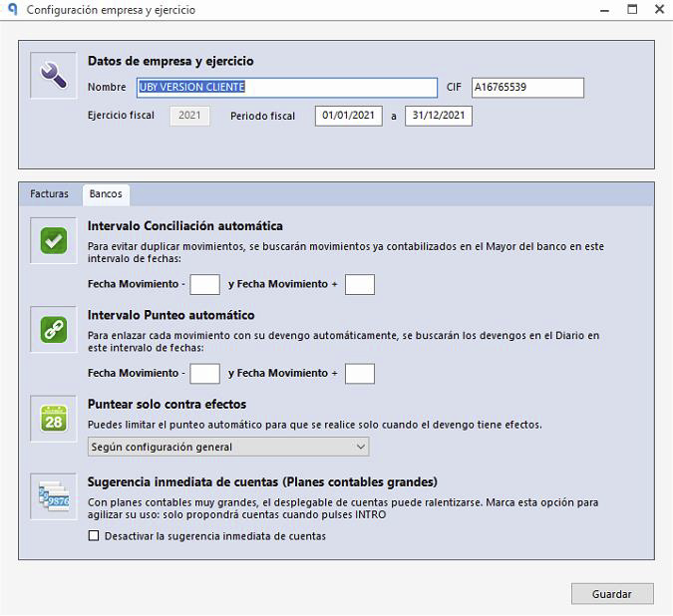
Task: Minimize the Configuración empresa window
Action: [x=605, y=10]
